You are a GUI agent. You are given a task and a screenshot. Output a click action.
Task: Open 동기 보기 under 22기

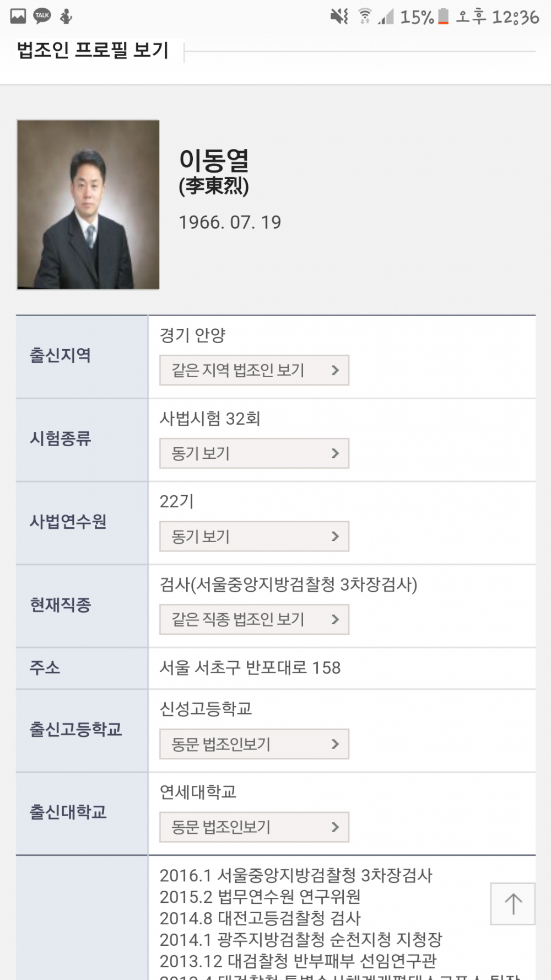click(254, 536)
